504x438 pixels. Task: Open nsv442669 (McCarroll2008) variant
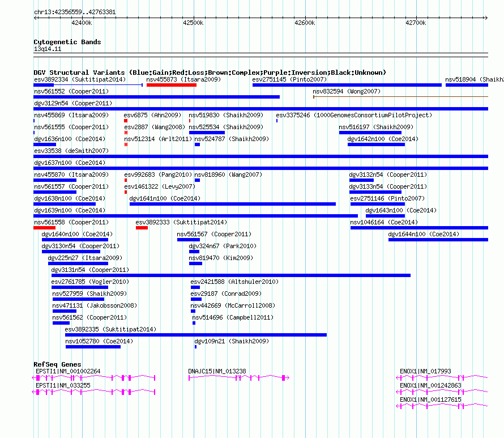pos(233,305)
